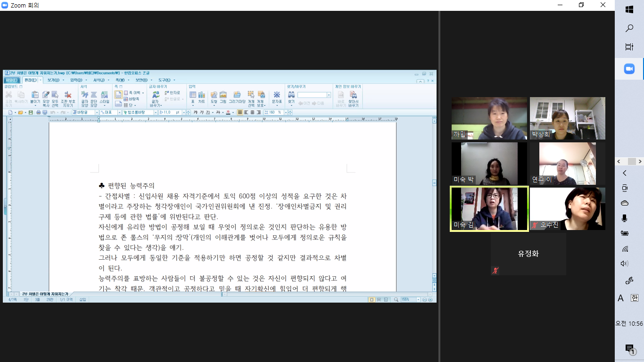Viewport: 644px width, 362px height.
Task: Click the 모두 선택 select-all icon
Action: point(55,99)
